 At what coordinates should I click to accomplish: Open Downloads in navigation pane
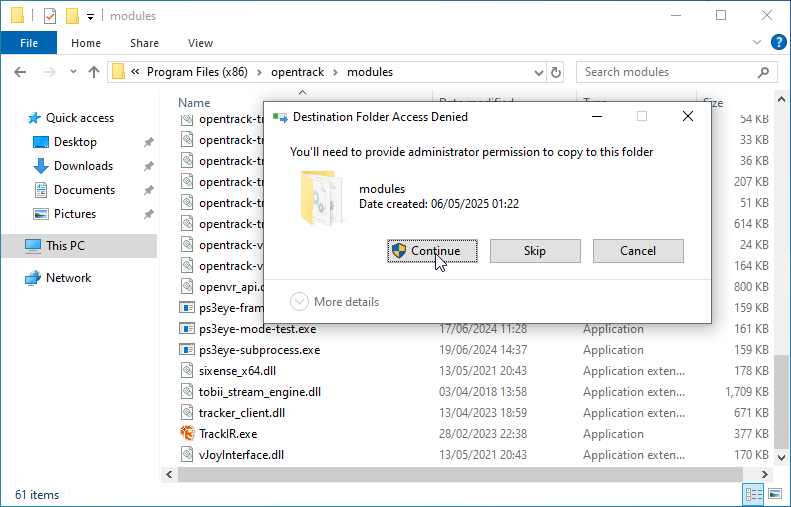(83, 166)
